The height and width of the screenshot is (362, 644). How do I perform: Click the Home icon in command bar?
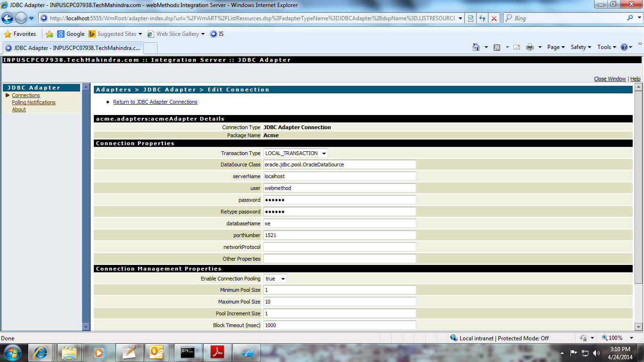point(476,47)
